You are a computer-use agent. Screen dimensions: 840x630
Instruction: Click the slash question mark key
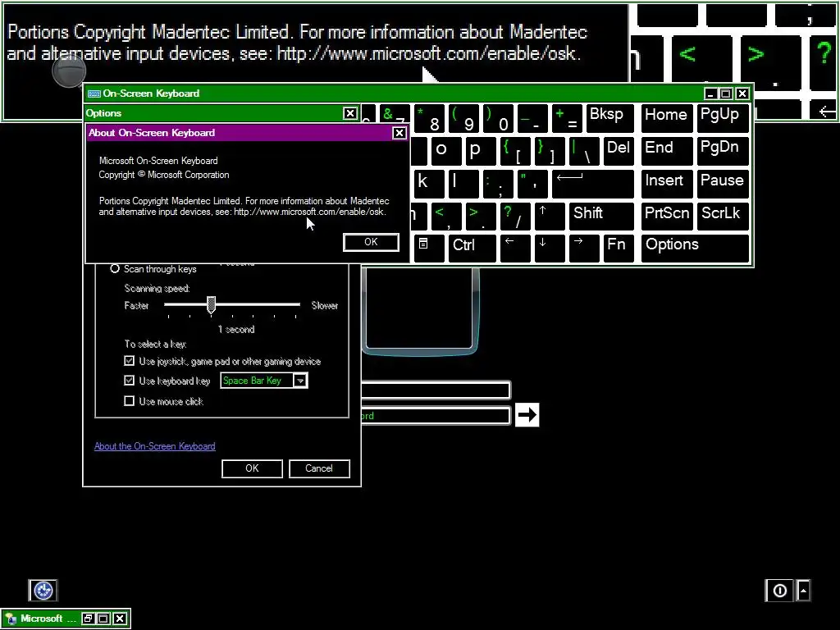pyautogui.click(x=515, y=217)
